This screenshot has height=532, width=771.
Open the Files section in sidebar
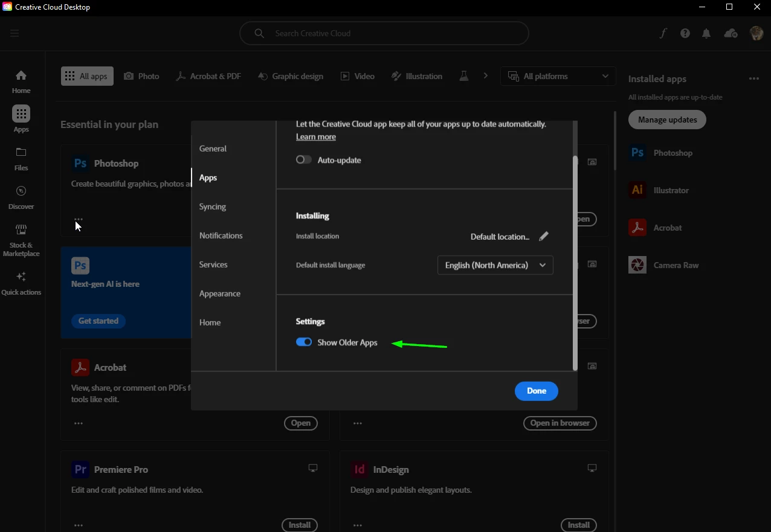click(x=21, y=159)
